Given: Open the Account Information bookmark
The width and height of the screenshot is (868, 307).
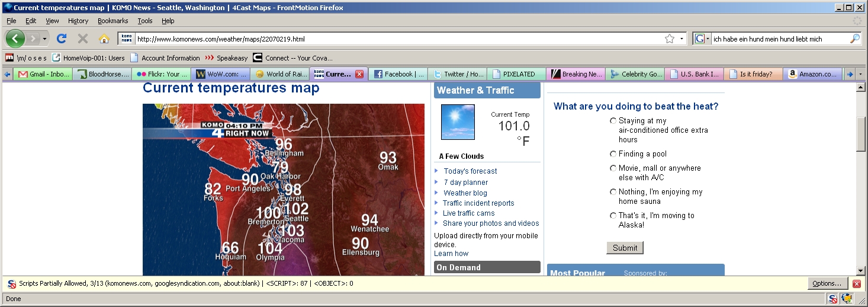Looking at the screenshot, I should pos(165,58).
